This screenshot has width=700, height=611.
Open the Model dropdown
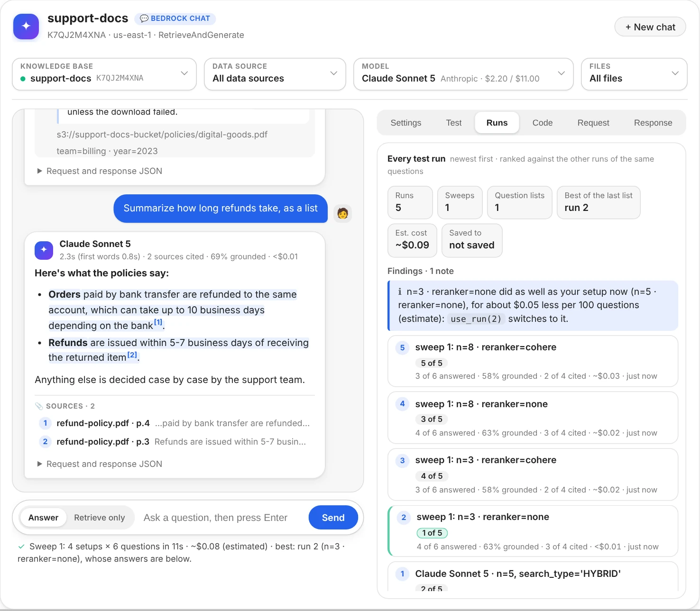point(463,74)
